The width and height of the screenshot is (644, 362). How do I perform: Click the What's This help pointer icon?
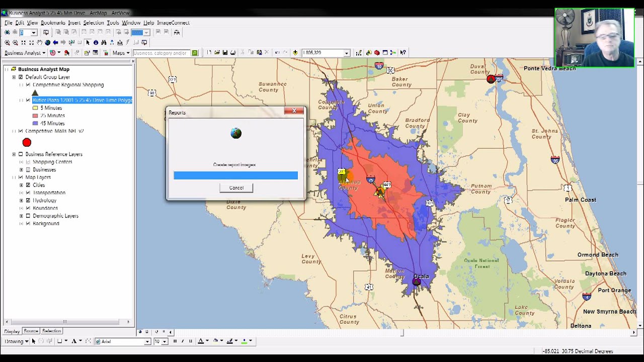pos(403,53)
